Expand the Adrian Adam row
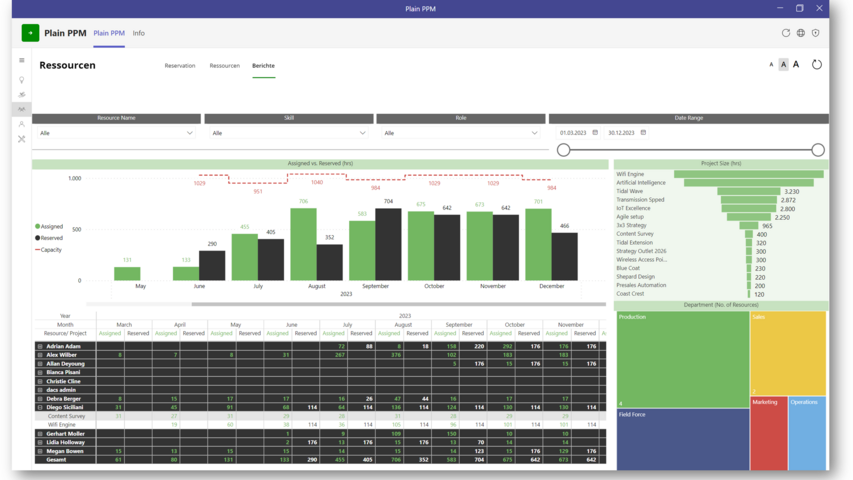 pyautogui.click(x=40, y=347)
